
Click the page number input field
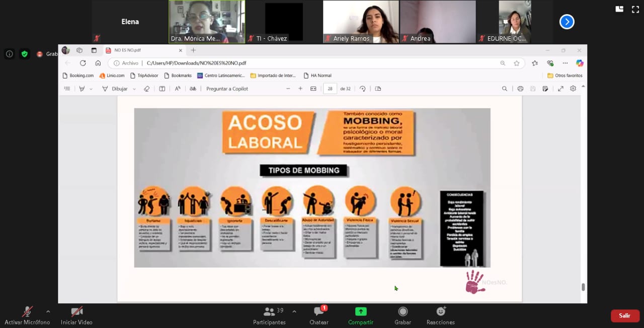point(330,89)
